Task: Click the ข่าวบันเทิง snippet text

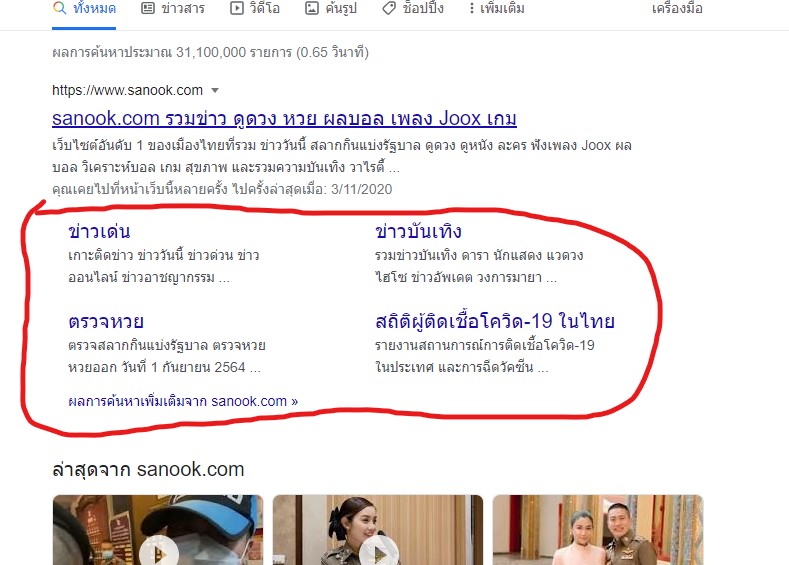Action: 479,266
